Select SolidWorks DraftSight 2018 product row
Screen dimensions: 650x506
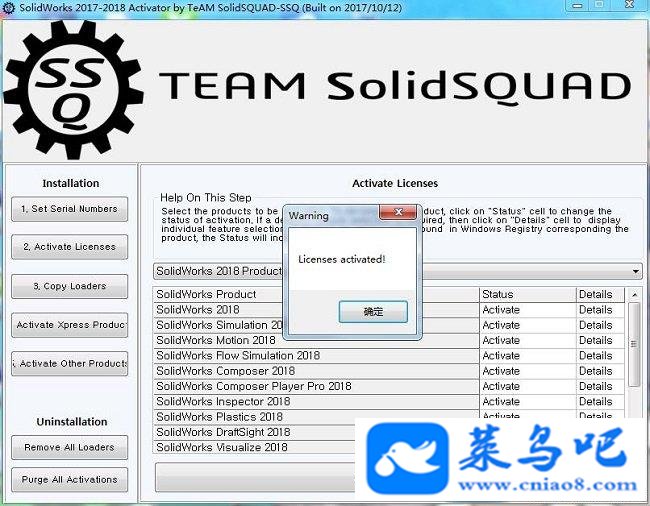[255, 433]
